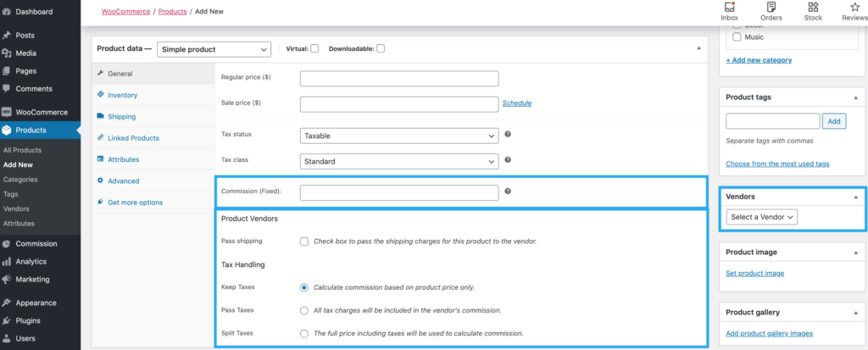Click the link icon of Linked Products
This screenshot has width=868, height=350.
click(x=100, y=137)
